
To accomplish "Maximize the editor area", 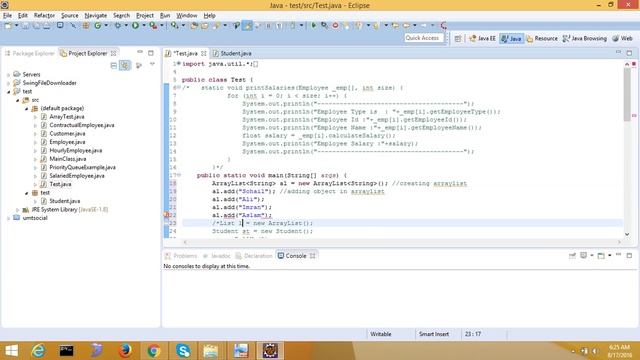I will 629,53.
